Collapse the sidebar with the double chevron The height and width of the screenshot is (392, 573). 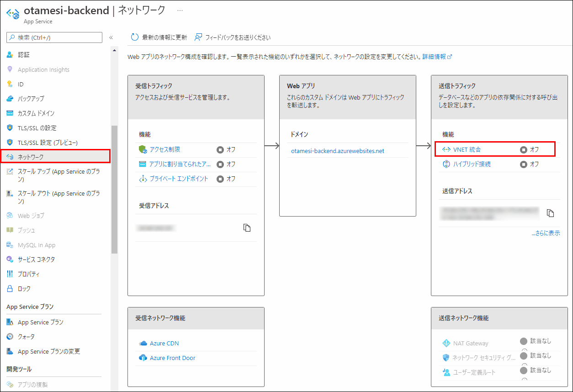pos(111,37)
